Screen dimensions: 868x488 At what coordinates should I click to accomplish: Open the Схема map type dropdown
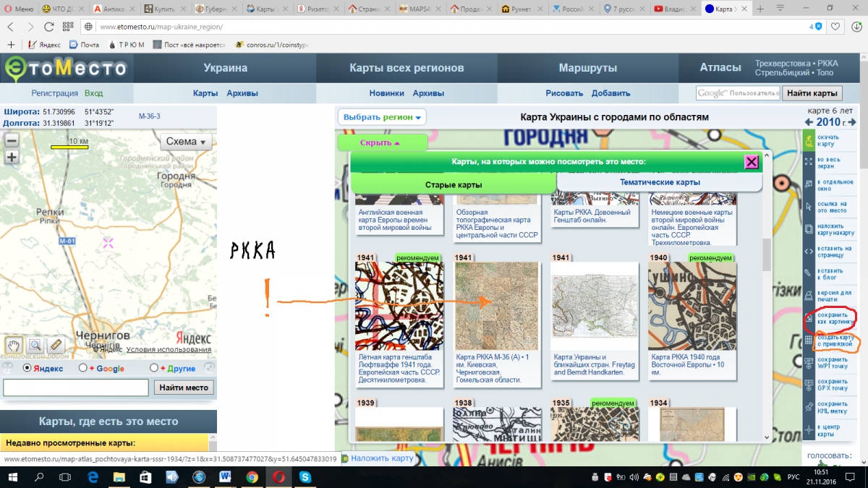[186, 142]
